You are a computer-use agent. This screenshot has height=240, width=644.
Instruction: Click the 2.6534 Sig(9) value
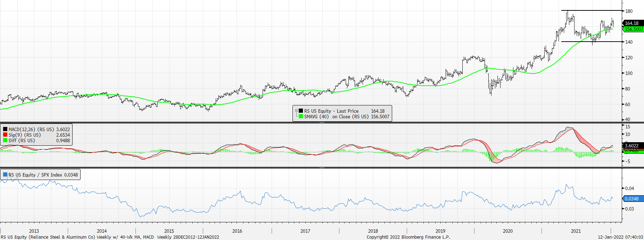[x=63, y=135]
